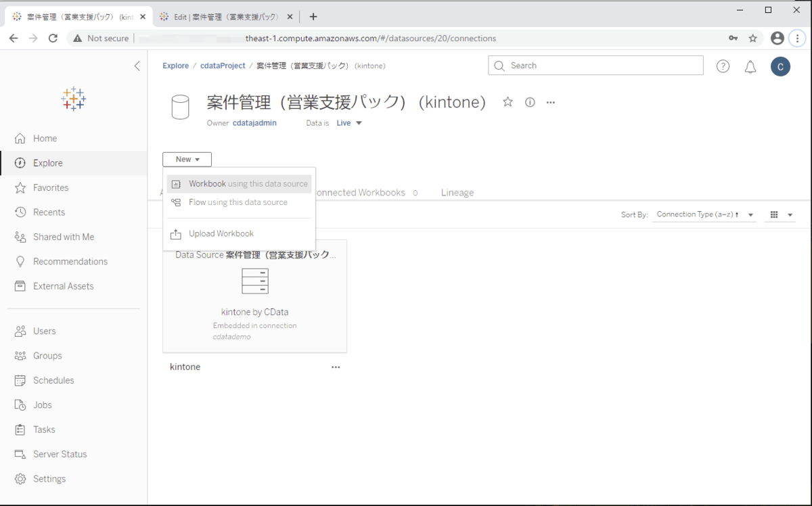Open user avatar C menu
Screen dimensions: 812x506
(780, 66)
